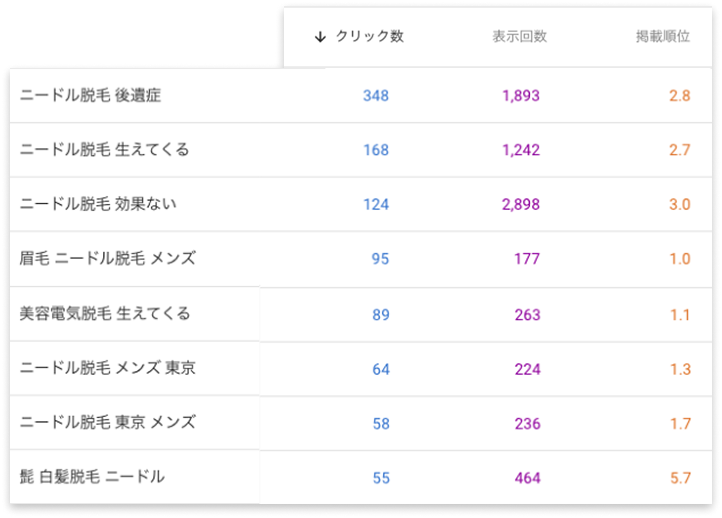The height and width of the screenshot is (518, 722).
Task: Click the 464 impressions value
Action: pos(527,478)
